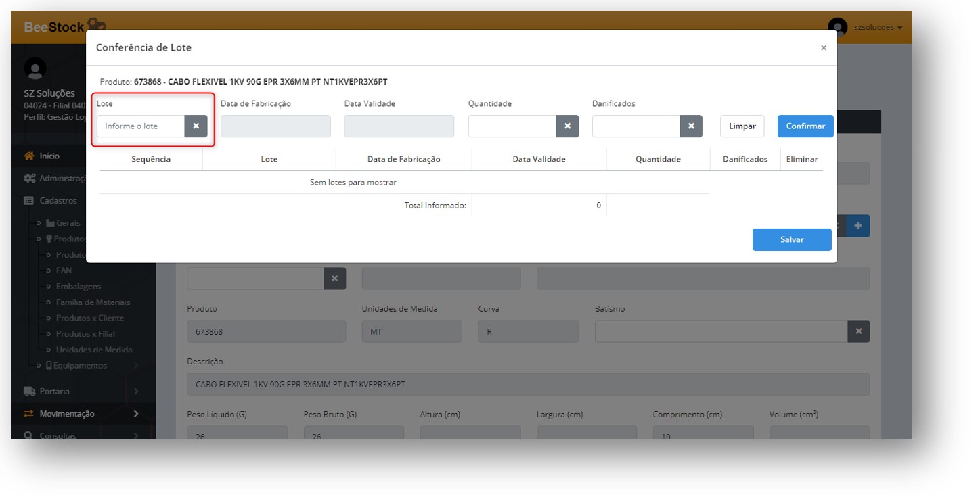The height and width of the screenshot is (497, 980).
Task: Click the blue plus icon button
Action: 857,226
